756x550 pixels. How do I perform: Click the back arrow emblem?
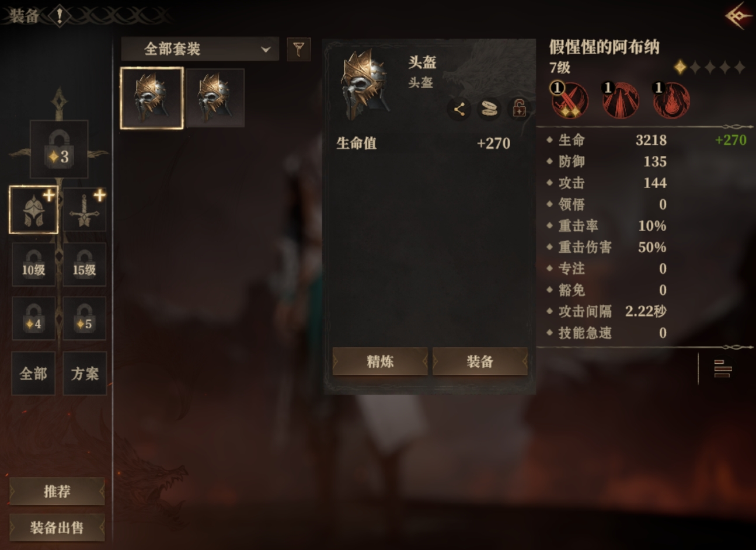[x=738, y=16]
